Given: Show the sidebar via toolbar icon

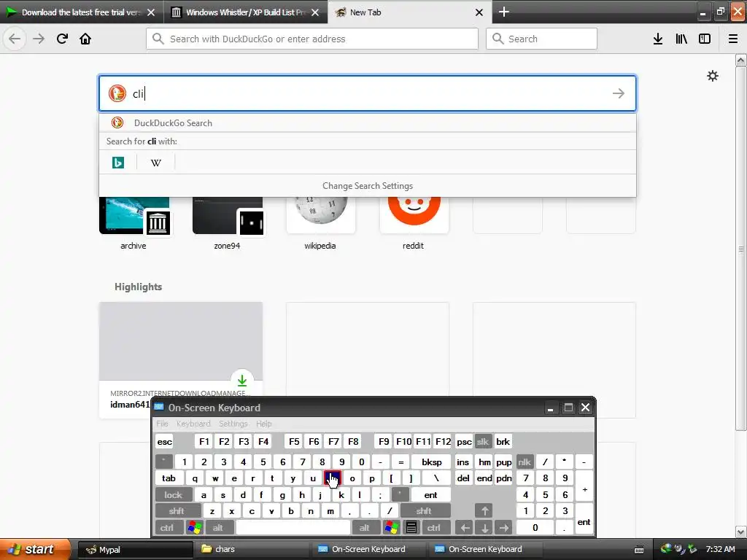Looking at the screenshot, I should [705, 39].
